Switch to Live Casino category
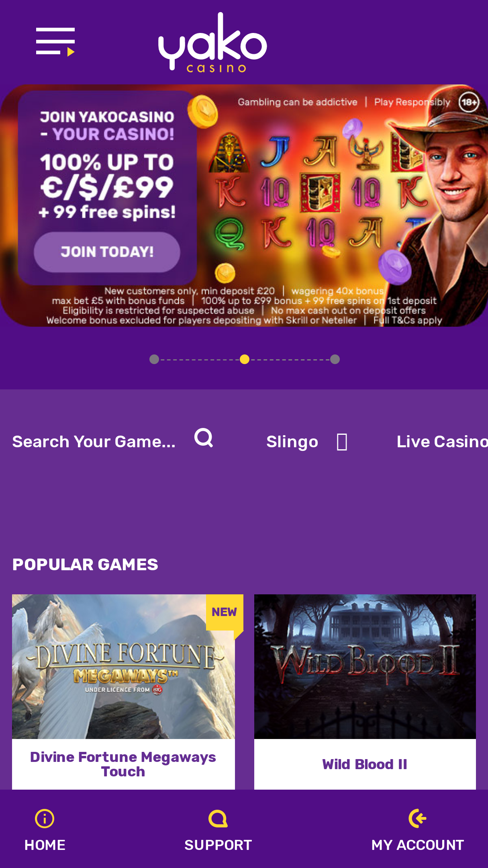Screen dimensions: 488x868 point(442,442)
